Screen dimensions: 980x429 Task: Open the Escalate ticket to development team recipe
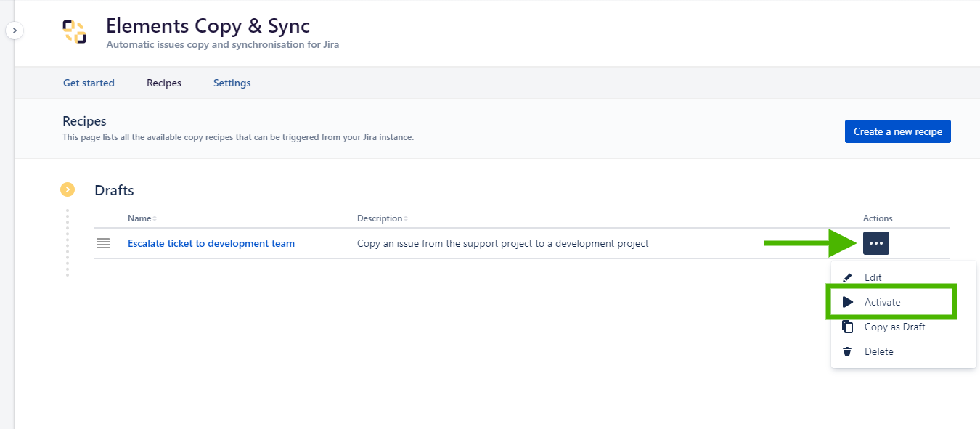(x=211, y=243)
